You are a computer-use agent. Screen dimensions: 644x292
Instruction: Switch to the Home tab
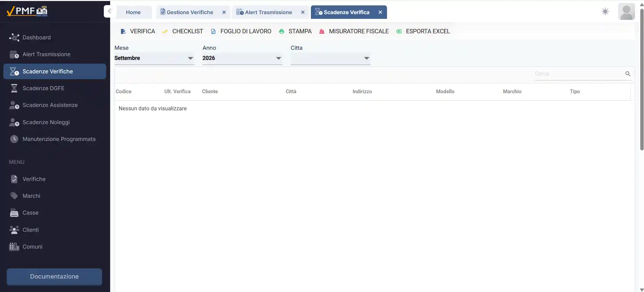coord(133,12)
